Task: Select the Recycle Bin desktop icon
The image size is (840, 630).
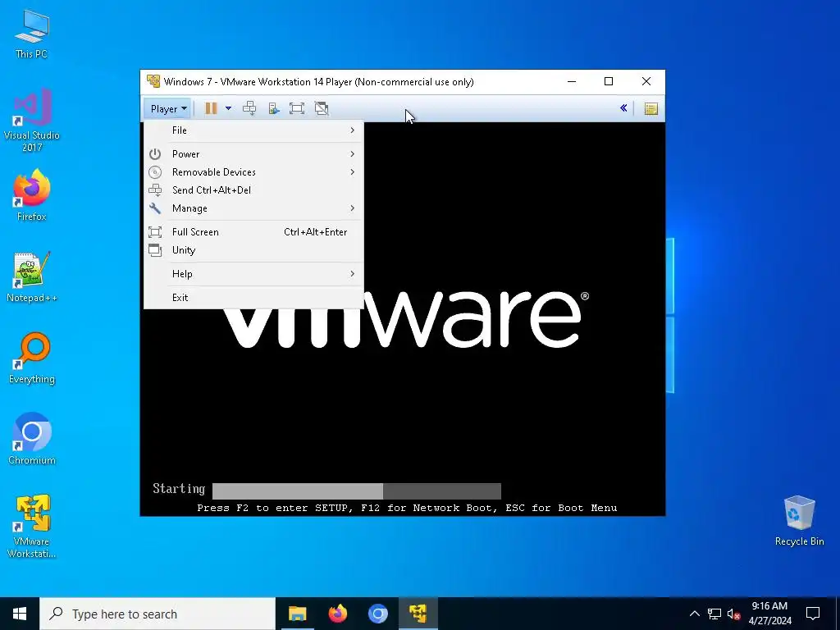Action: [799, 521]
